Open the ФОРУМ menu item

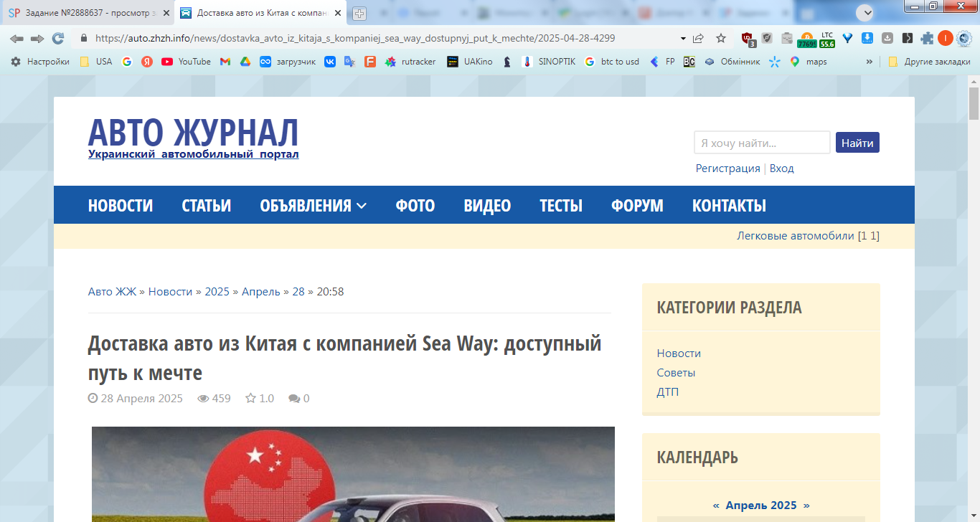(637, 206)
